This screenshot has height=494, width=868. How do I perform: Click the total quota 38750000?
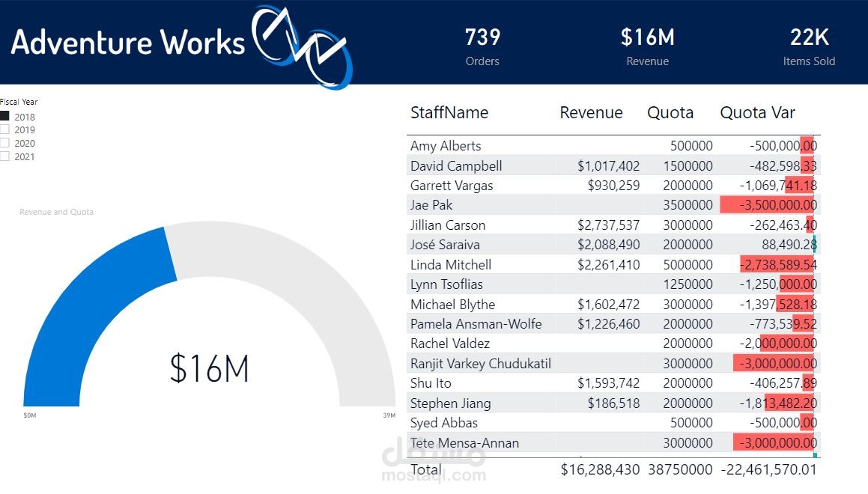680,469
